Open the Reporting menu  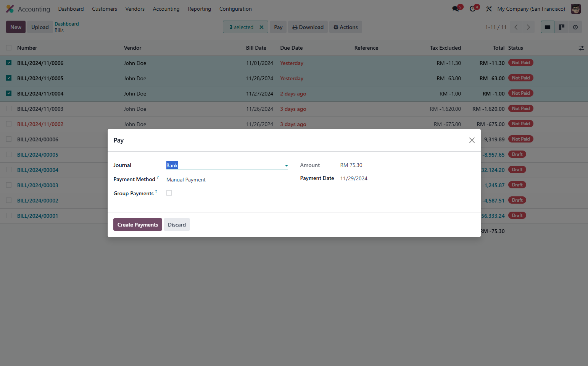click(x=199, y=9)
